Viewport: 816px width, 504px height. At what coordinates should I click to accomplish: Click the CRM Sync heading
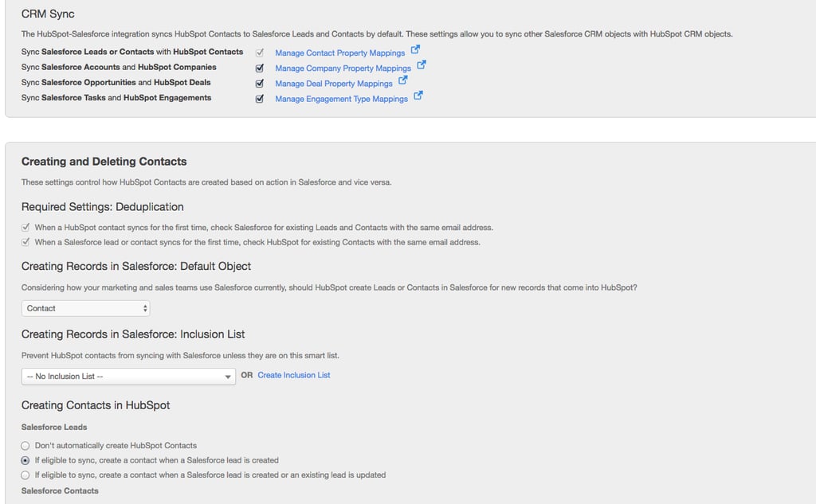(48, 14)
